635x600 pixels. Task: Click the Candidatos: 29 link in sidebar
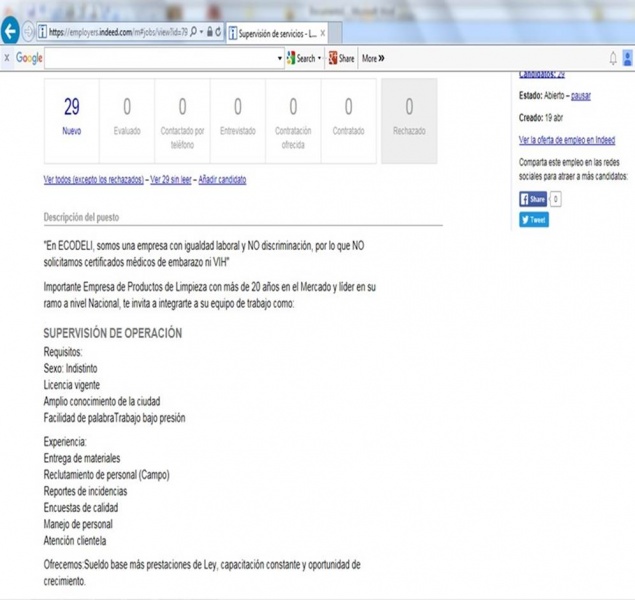(x=542, y=74)
